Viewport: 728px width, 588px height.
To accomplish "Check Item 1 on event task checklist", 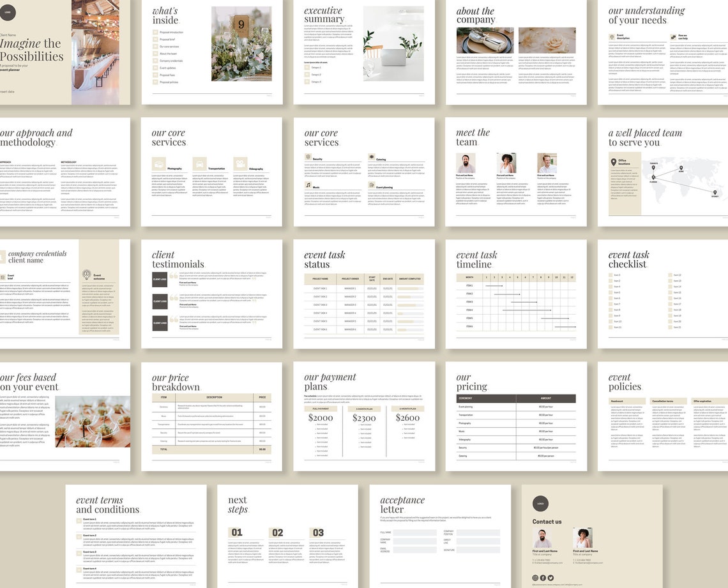I will [x=610, y=275].
